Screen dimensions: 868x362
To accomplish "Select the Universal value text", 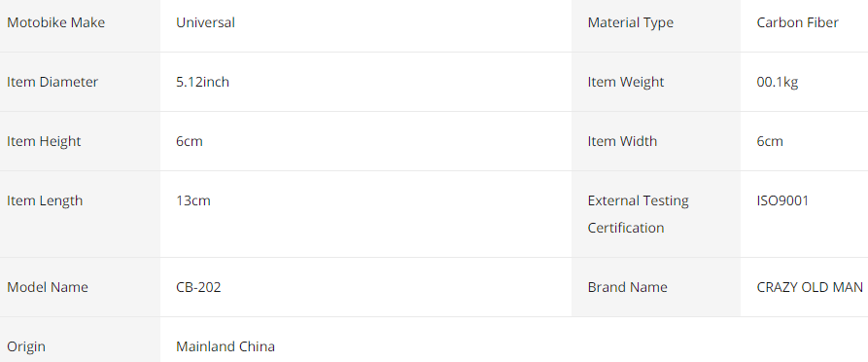I will [x=205, y=22].
